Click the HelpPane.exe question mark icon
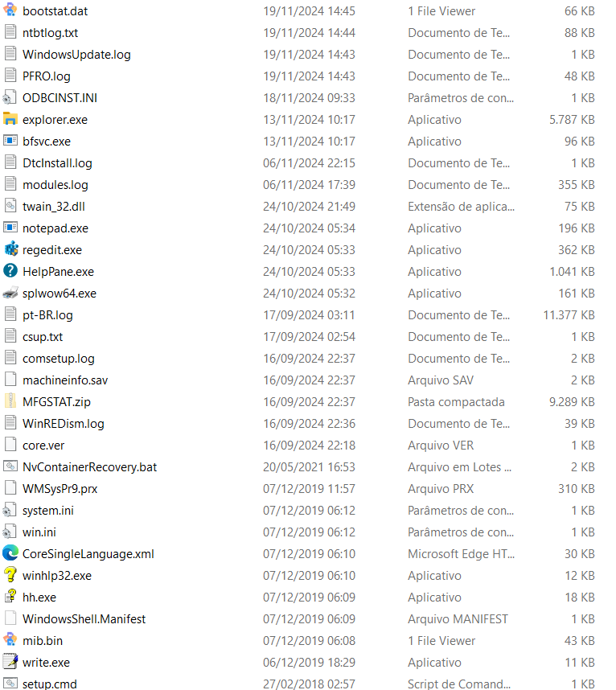This screenshot has height=690, width=616. (10, 271)
